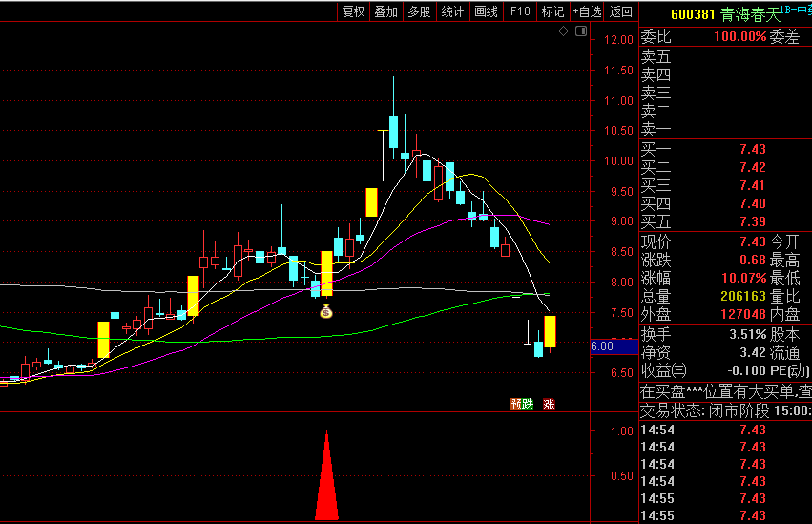Click the 买三 bid price 7.41
The height and width of the screenshot is (524, 812).
pos(753,185)
